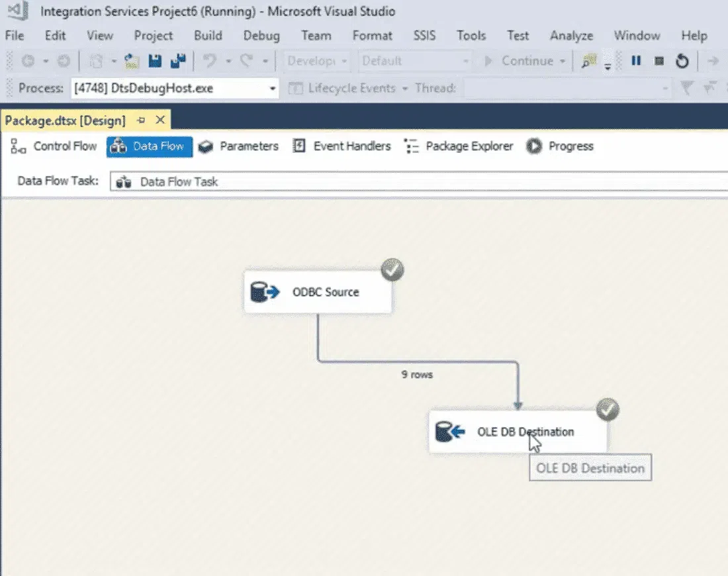Pause debugging with the Break All button
Image resolution: width=728 pixels, height=576 pixels.
click(x=636, y=61)
